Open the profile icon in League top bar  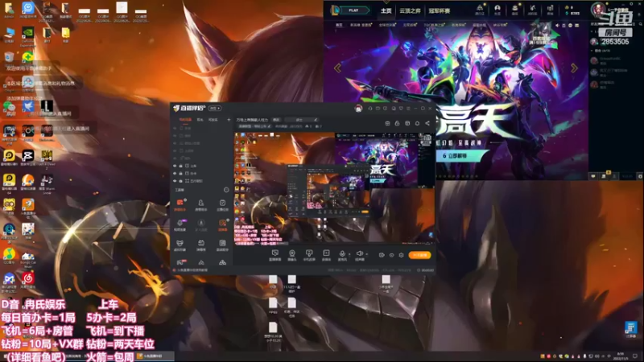click(497, 10)
